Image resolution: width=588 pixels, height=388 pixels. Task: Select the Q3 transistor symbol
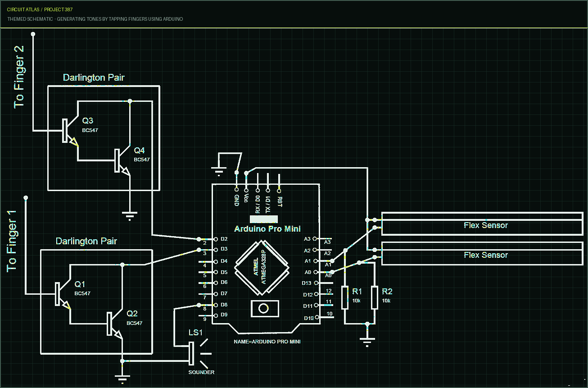pos(70,131)
